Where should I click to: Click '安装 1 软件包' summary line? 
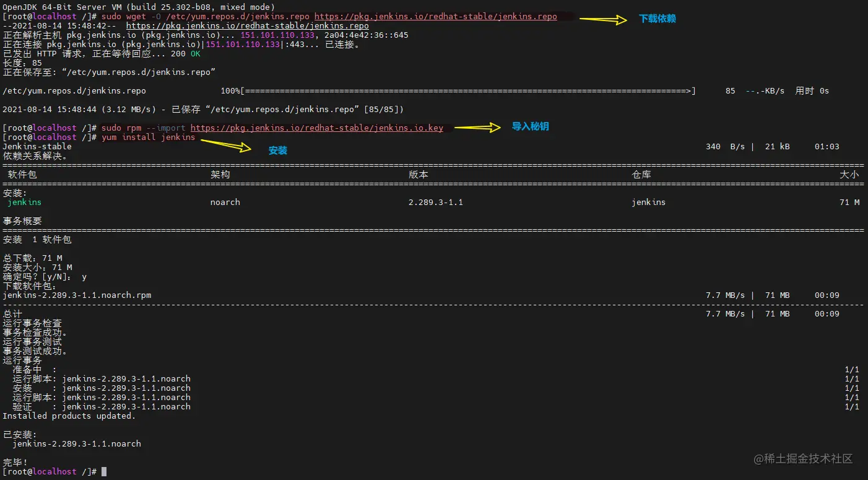(37, 240)
